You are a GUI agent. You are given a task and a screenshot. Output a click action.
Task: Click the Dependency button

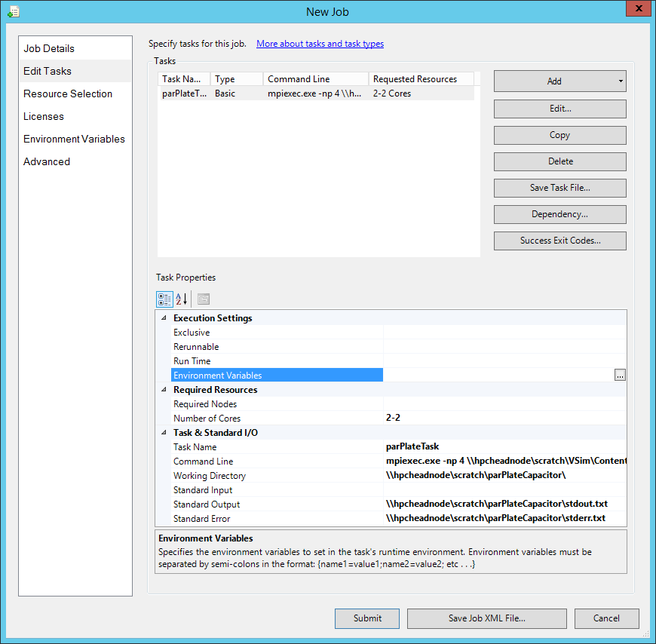(x=559, y=214)
